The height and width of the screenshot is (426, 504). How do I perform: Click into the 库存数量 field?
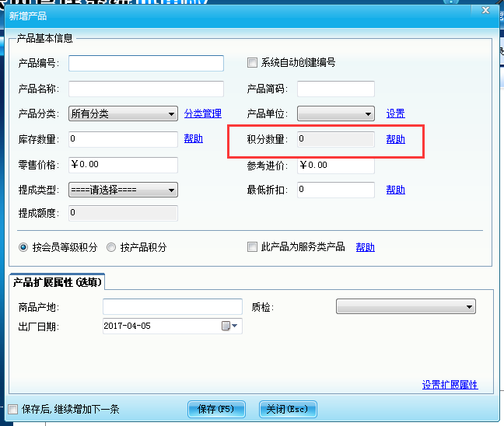click(123, 139)
